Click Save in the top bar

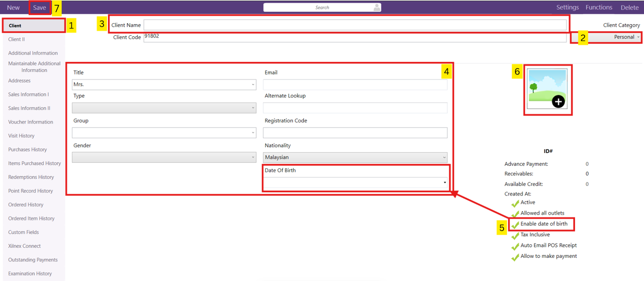coord(40,8)
